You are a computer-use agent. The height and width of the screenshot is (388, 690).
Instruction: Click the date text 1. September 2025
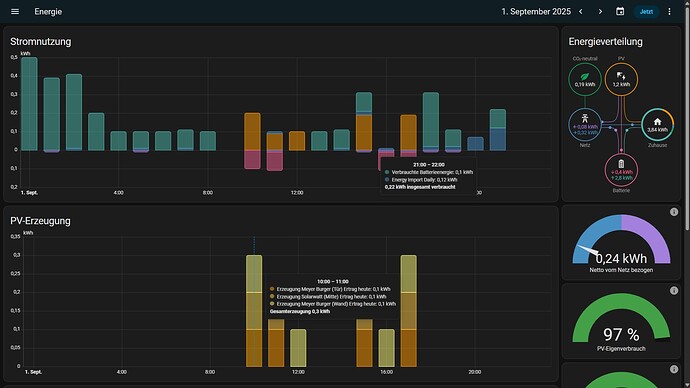point(536,12)
